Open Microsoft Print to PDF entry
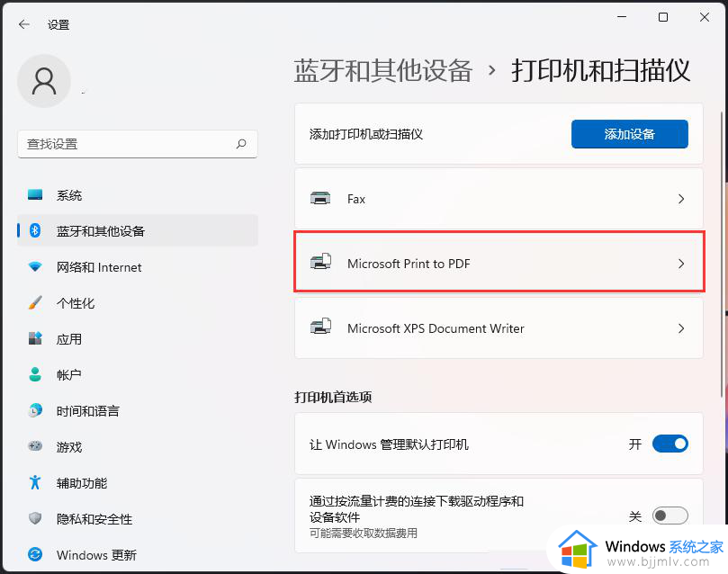Image resolution: width=728 pixels, height=574 pixels. [x=499, y=263]
